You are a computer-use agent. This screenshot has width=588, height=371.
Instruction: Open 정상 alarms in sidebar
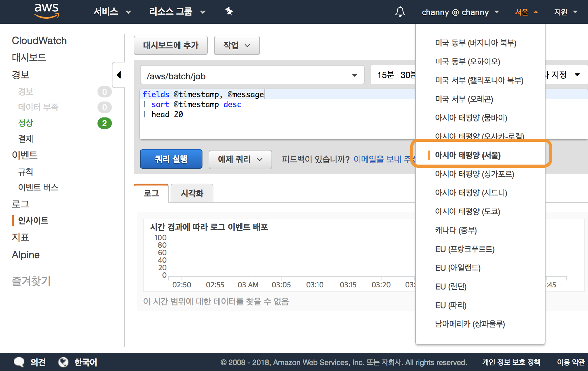26,123
